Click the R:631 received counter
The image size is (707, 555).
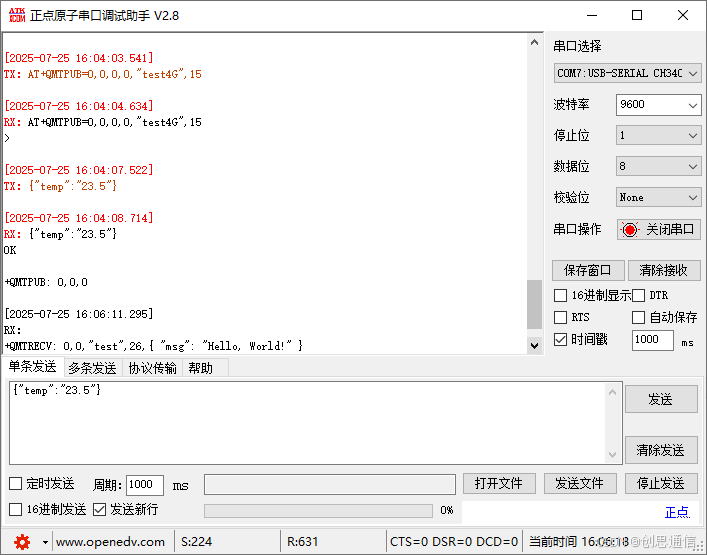pos(303,542)
